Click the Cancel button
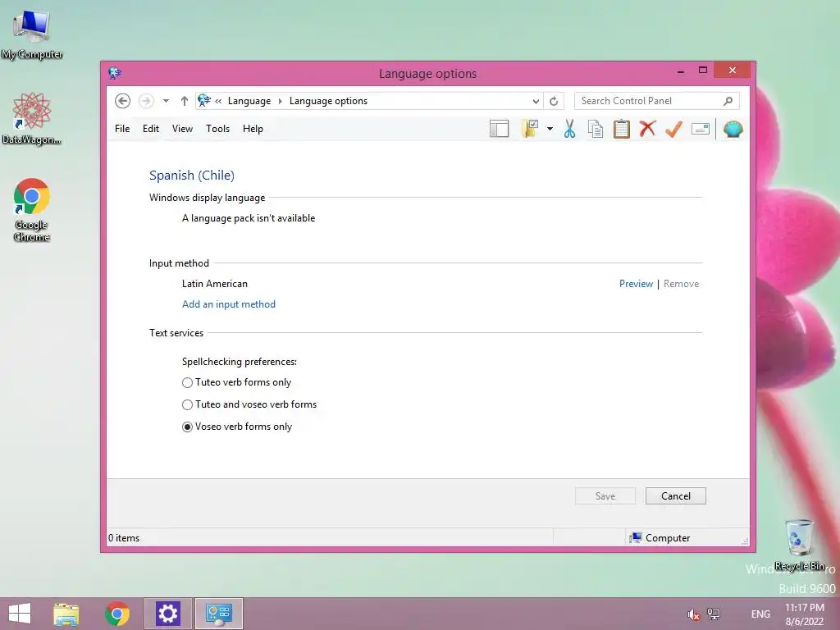 (676, 496)
